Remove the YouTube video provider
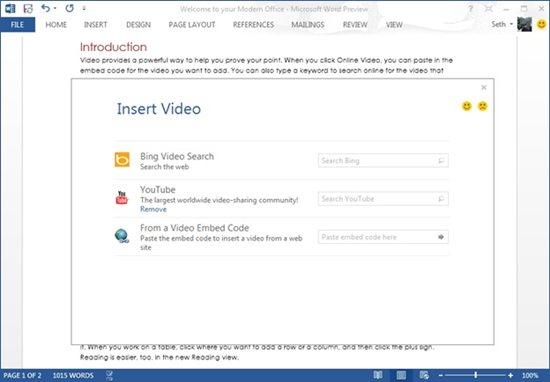The height and width of the screenshot is (382, 550). pos(153,209)
